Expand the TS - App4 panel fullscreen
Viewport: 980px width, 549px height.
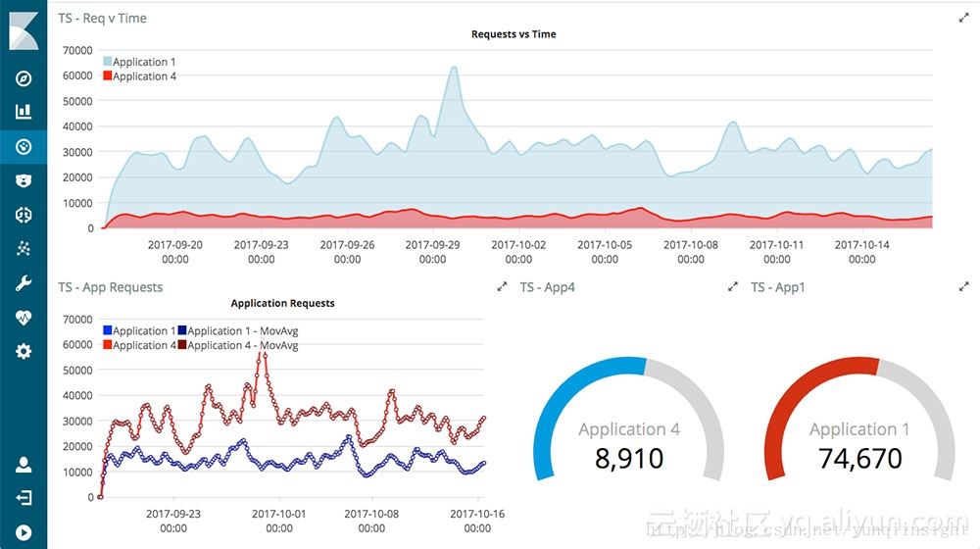pyautogui.click(x=732, y=287)
